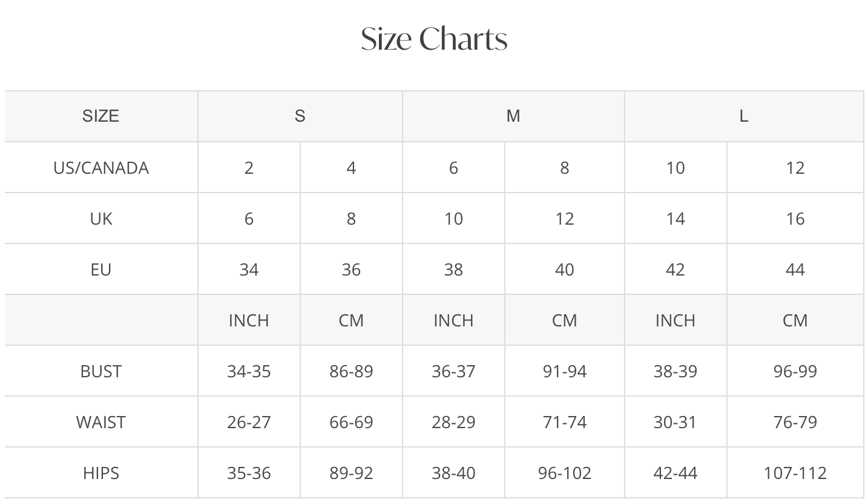Click the UK row label
This screenshot has height=499, width=868.
click(x=100, y=219)
